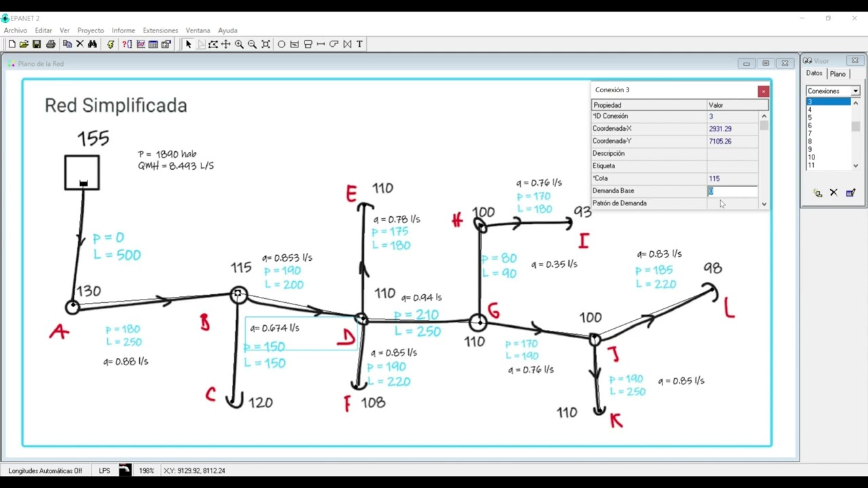Image resolution: width=868 pixels, height=488 pixels.
Task: Show full extent of map
Action: click(x=265, y=44)
